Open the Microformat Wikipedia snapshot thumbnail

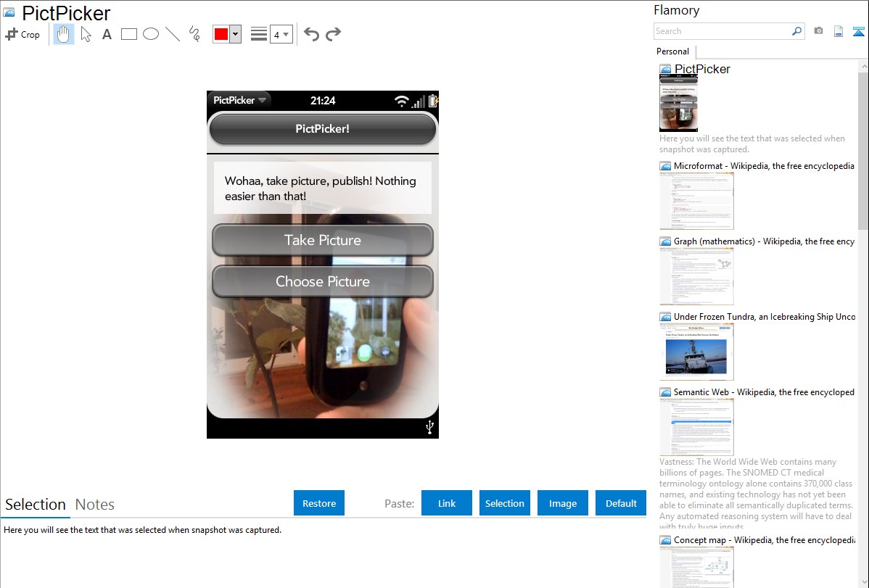(x=696, y=201)
